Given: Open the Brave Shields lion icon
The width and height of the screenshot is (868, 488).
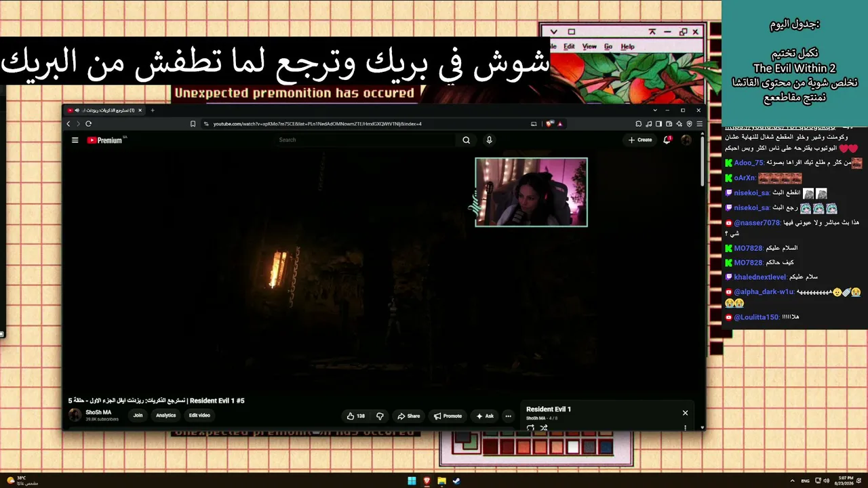Looking at the screenshot, I should pos(549,124).
